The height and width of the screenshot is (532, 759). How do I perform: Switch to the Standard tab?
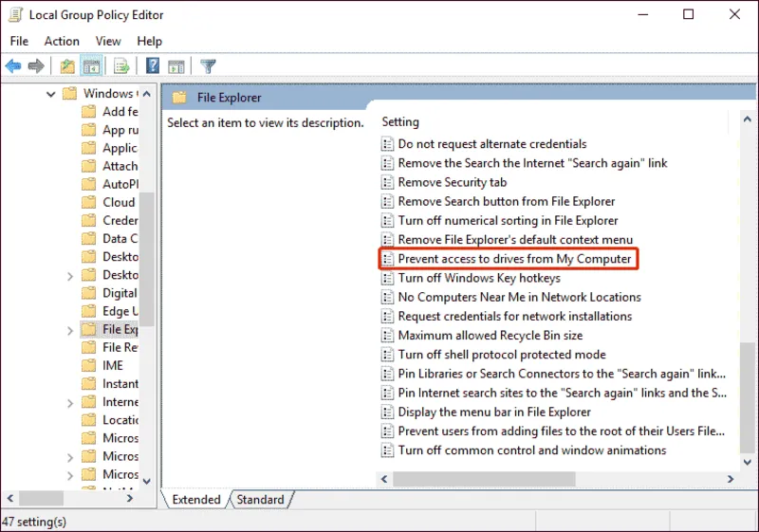pos(260,500)
